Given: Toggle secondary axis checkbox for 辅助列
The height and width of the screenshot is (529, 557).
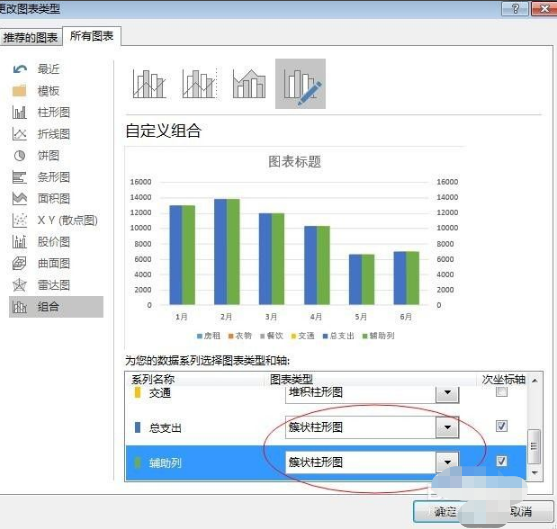Looking at the screenshot, I should (501, 461).
